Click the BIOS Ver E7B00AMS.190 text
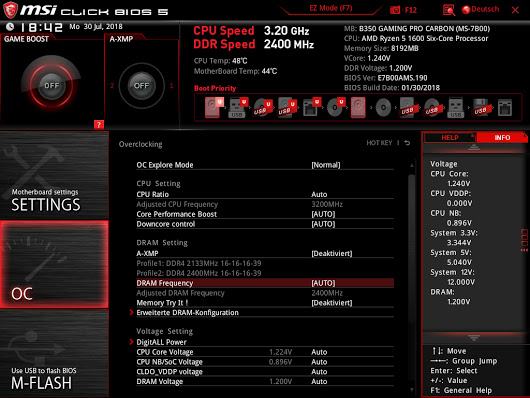 386,78
